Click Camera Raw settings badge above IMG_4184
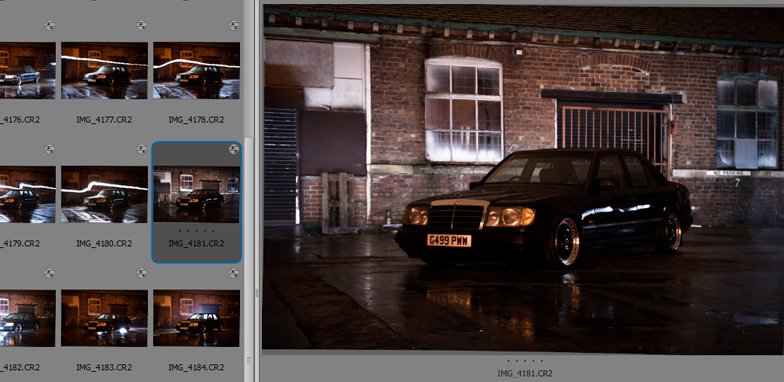This screenshot has width=784, height=382. (x=234, y=273)
